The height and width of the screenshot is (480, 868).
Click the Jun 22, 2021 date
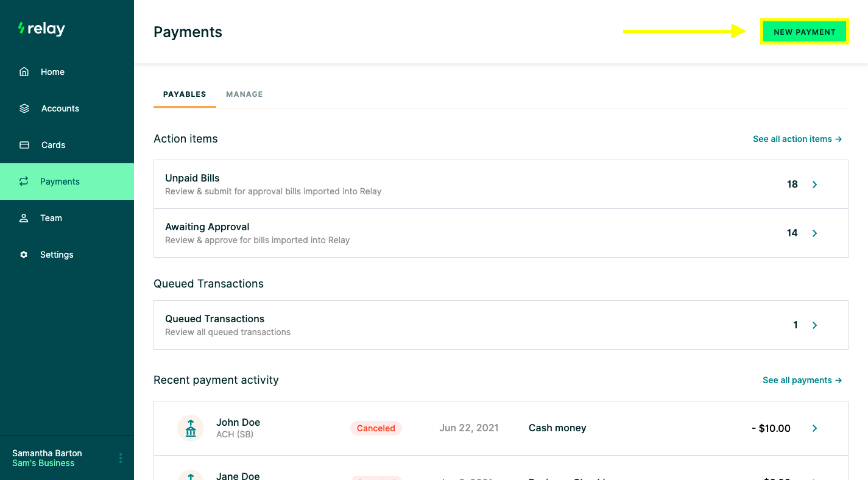click(x=469, y=428)
